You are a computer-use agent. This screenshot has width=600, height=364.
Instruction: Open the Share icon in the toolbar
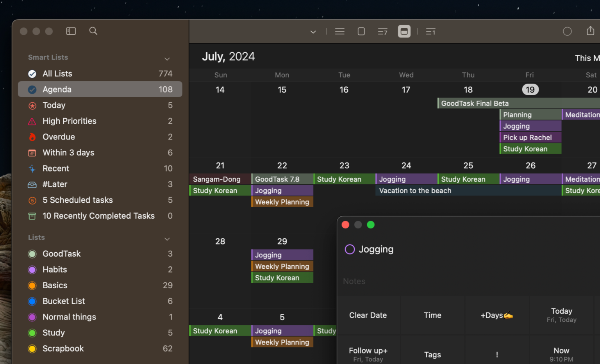[590, 30]
